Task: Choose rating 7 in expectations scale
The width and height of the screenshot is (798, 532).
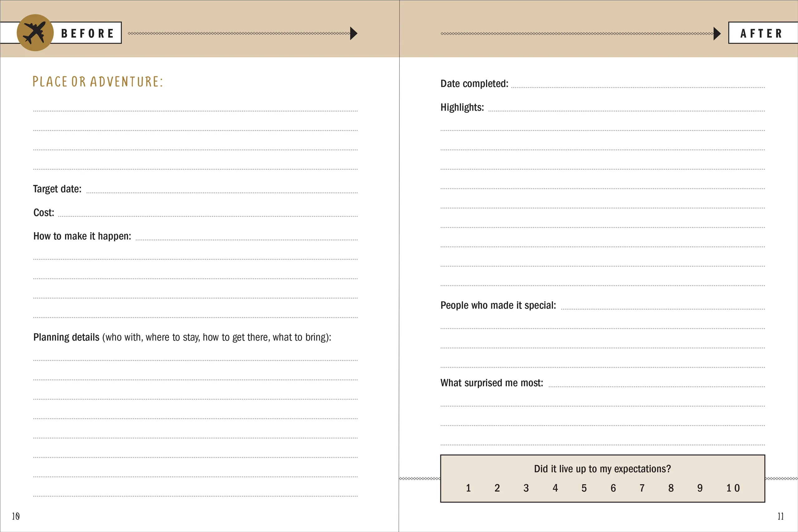Action: point(642,488)
